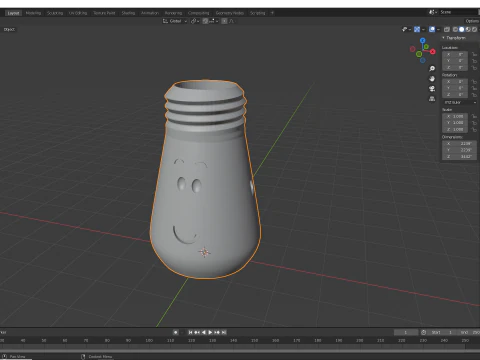Toggle X-ray view icon
The image size is (480, 360).
tap(447, 29)
